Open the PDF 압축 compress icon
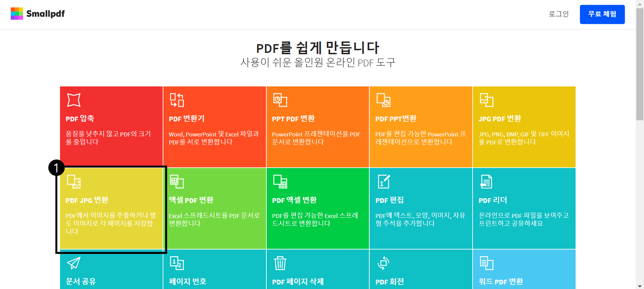The width and height of the screenshot is (644, 289). pos(74,100)
